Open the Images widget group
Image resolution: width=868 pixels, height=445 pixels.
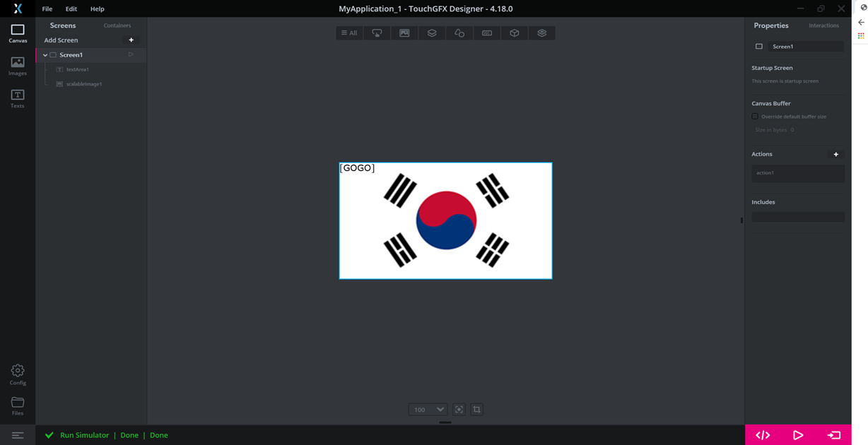[404, 33]
